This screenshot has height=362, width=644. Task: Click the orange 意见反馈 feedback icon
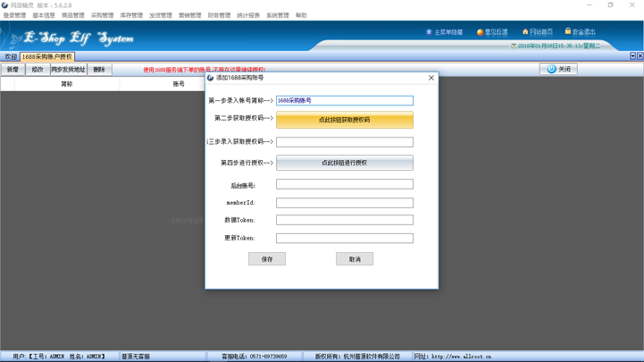480,32
